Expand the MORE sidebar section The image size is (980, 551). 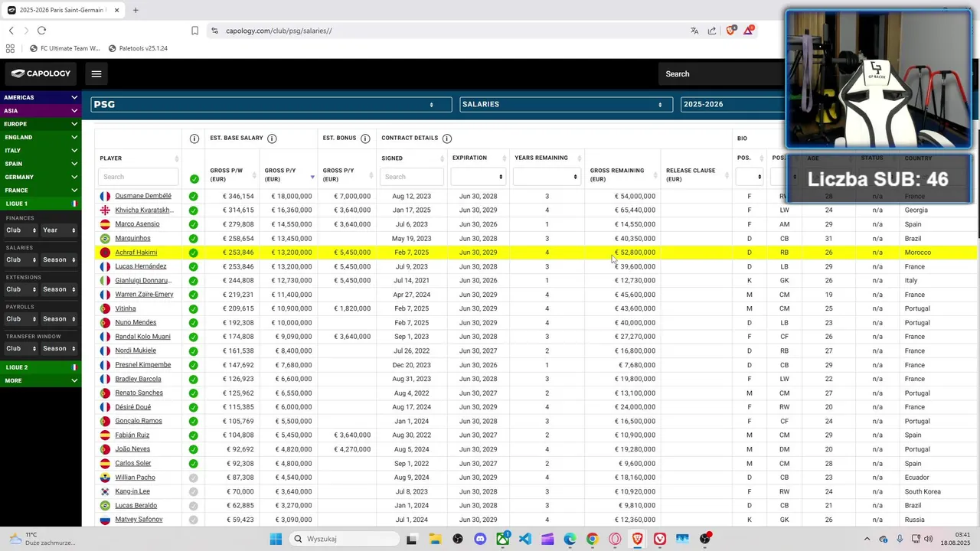[41, 380]
